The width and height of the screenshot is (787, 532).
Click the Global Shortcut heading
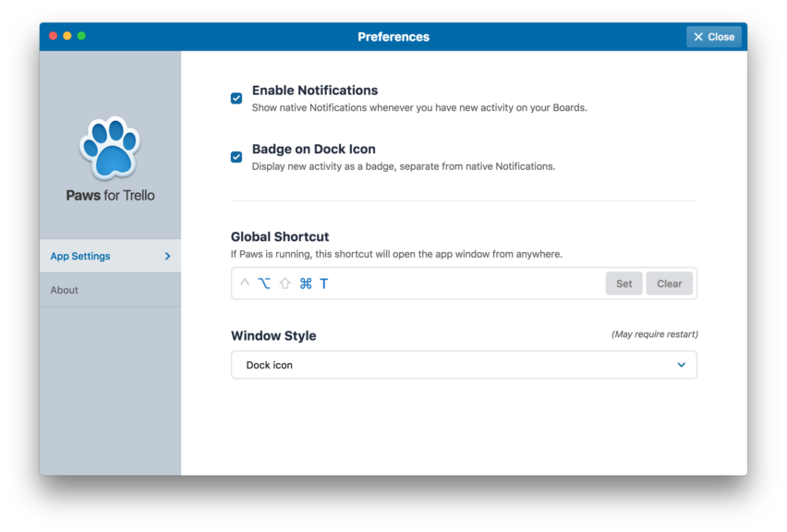pyautogui.click(x=280, y=236)
